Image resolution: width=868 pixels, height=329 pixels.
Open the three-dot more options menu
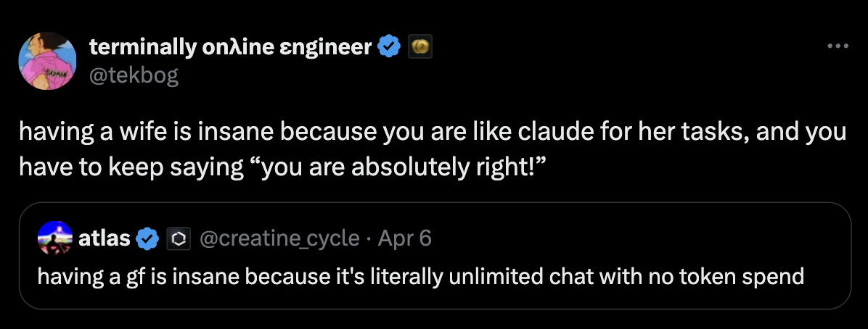838,46
